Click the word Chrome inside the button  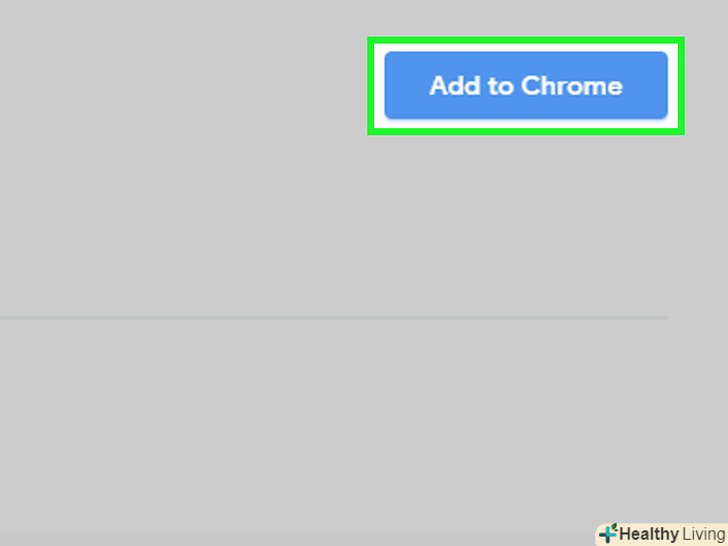(572, 85)
